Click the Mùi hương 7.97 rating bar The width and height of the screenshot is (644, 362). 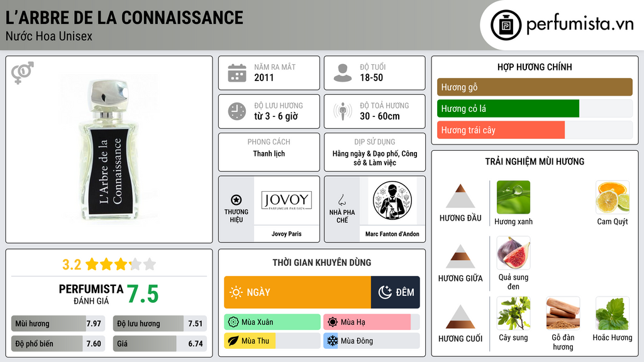58,324
